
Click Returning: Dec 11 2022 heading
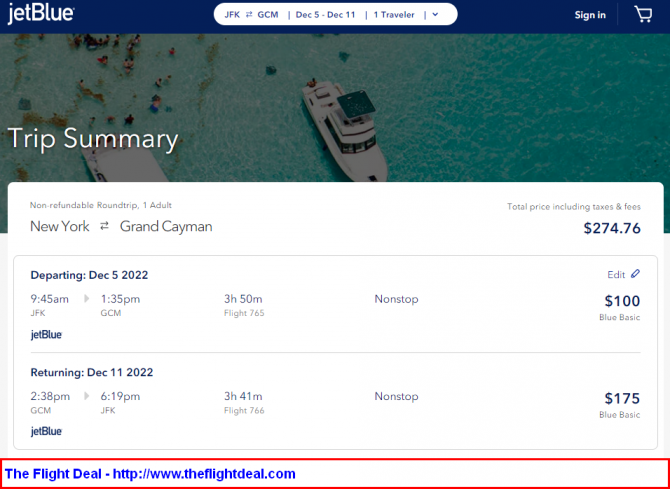(x=92, y=372)
